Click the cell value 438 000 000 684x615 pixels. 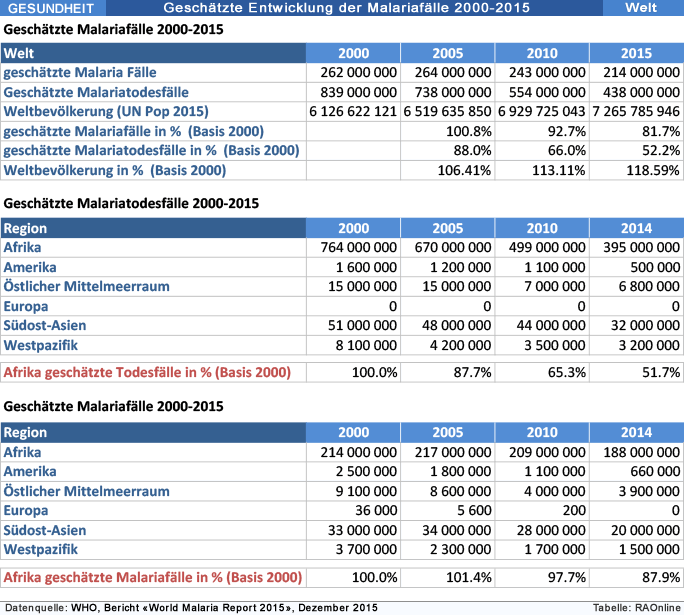point(641,92)
